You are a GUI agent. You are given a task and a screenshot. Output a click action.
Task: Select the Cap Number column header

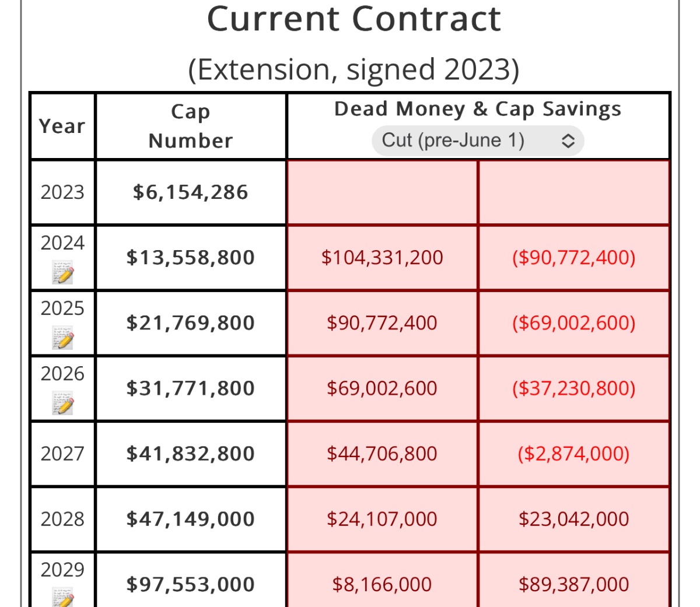(190, 126)
